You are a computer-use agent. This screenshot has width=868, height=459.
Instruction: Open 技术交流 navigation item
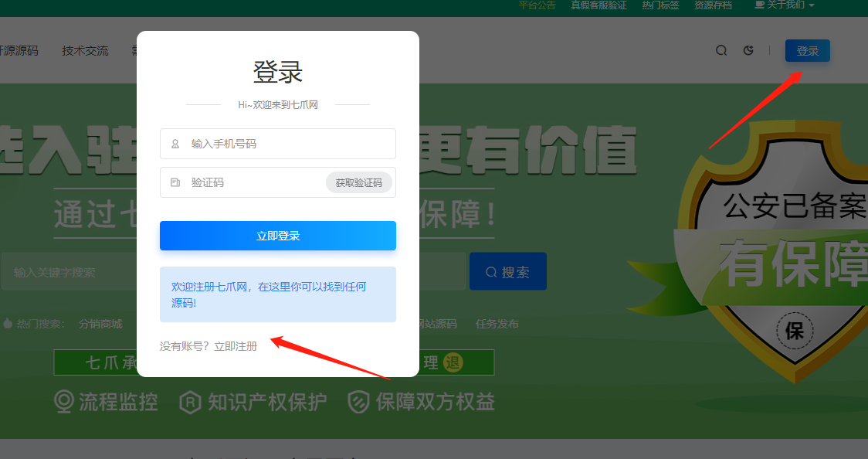click(x=85, y=51)
